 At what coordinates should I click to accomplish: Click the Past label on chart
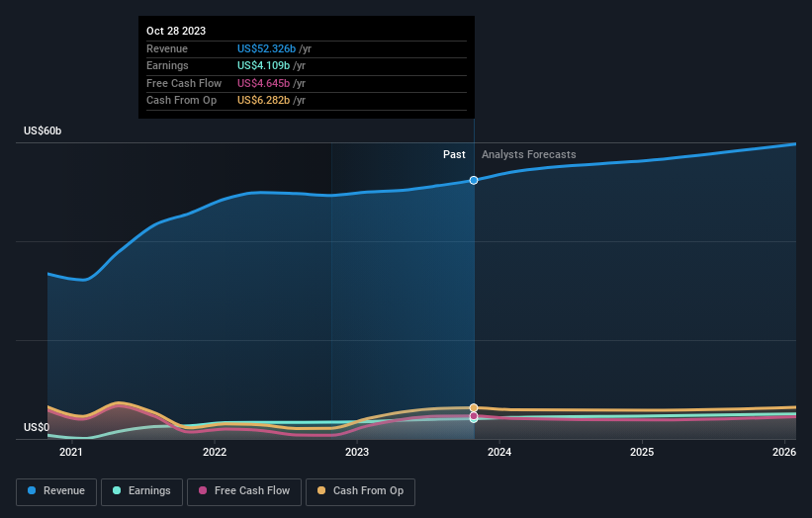point(454,154)
